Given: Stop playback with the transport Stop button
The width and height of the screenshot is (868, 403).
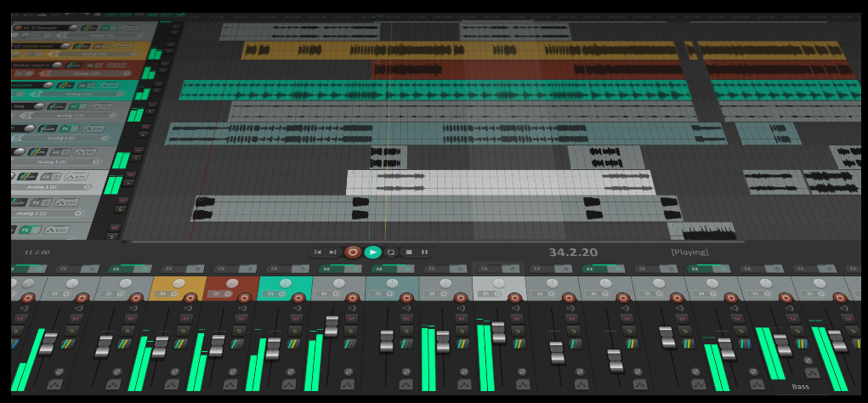Looking at the screenshot, I should click(x=409, y=253).
